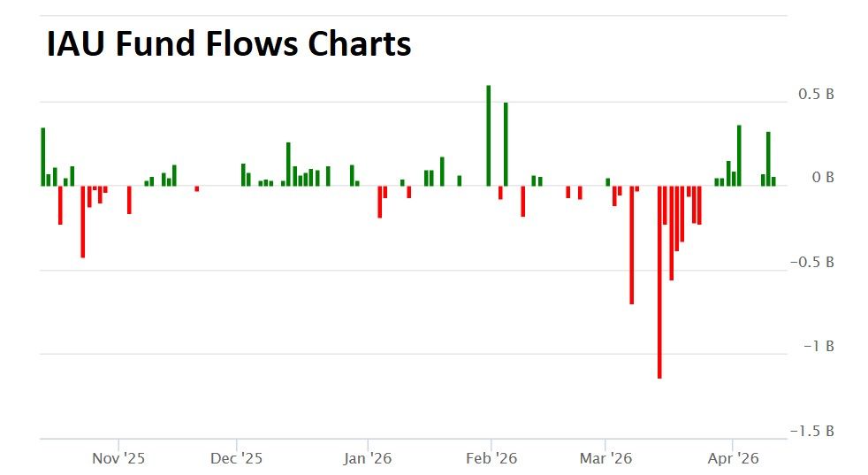Click the −0.5 B y-axis label
Viewport: 868px width, 475px height.
(x=812, y=263)
